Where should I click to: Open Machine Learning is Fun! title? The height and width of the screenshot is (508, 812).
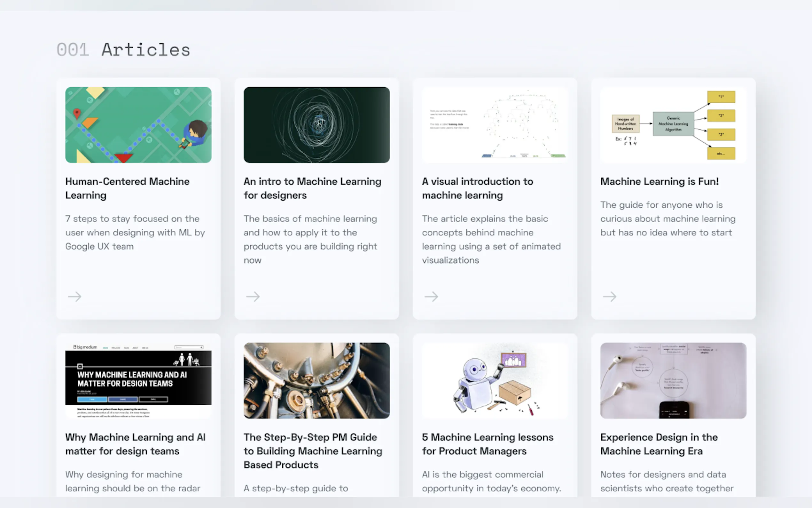(659, 181)
